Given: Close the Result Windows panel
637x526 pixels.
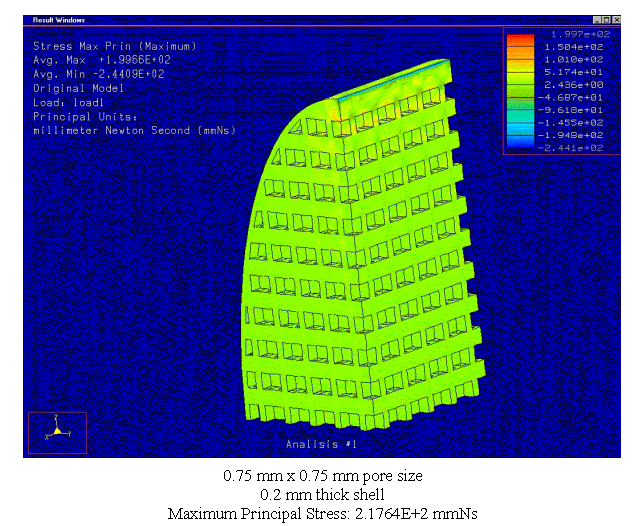Looking at the screenshot, I should [614, 19].
